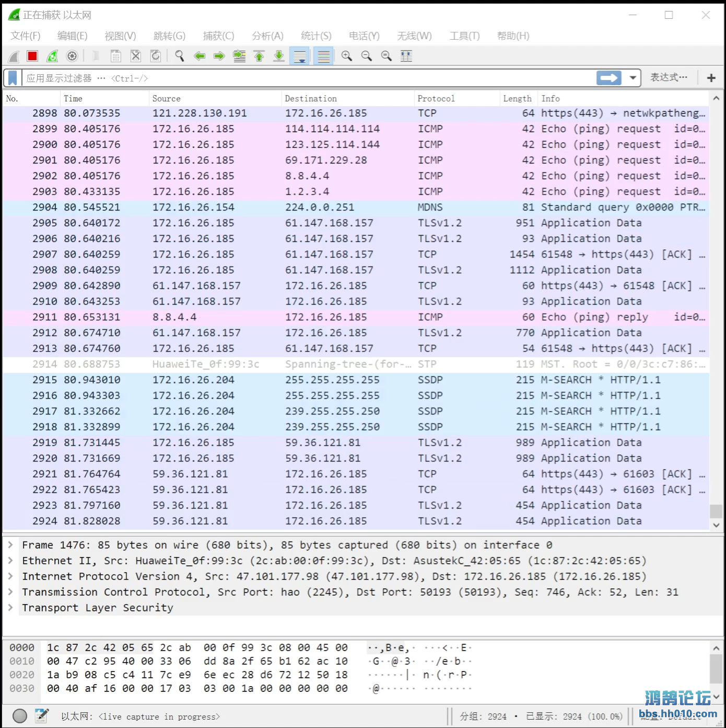Sort by the Time column header
This screenshot has height=728, width=726.
(104, 98)
